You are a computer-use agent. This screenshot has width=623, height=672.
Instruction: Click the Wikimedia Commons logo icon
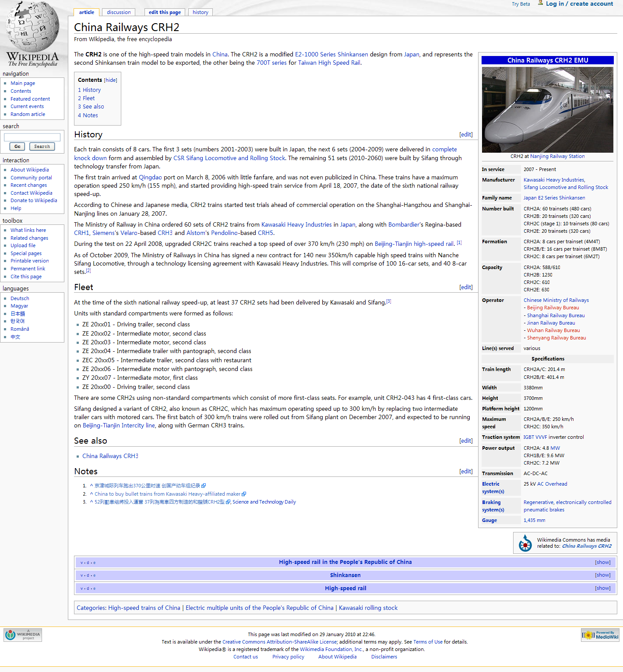[x=525, y=543]
